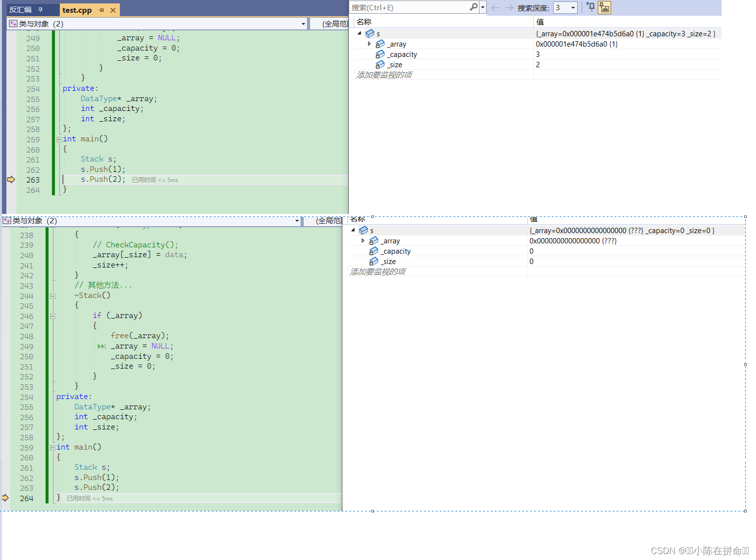
Task: Collapse the s variable in upper watch
Action: click(x=360, y=33)
